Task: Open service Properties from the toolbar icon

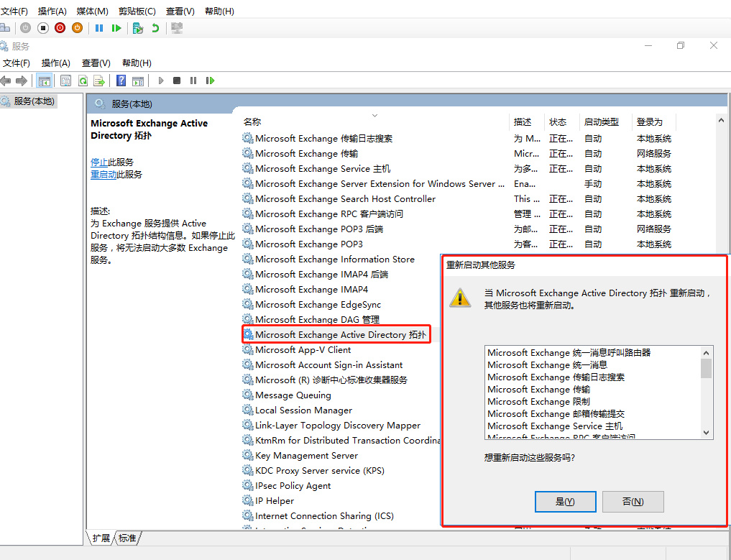Action: (65, 81)
